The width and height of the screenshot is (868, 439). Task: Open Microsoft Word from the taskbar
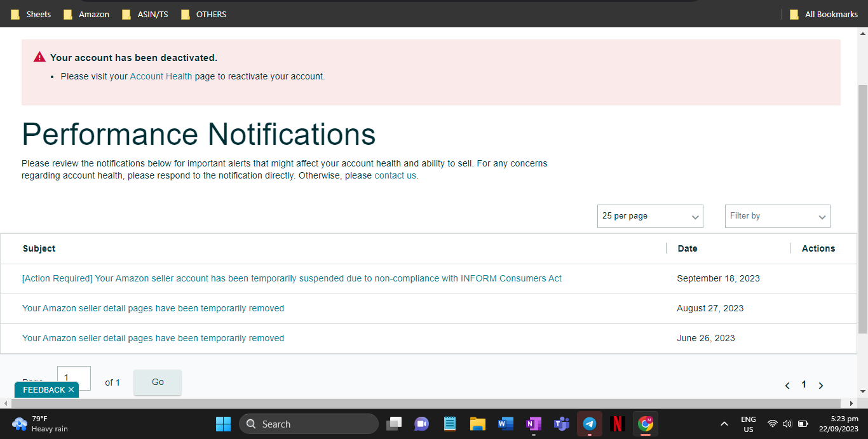click(x=506, y=424)
